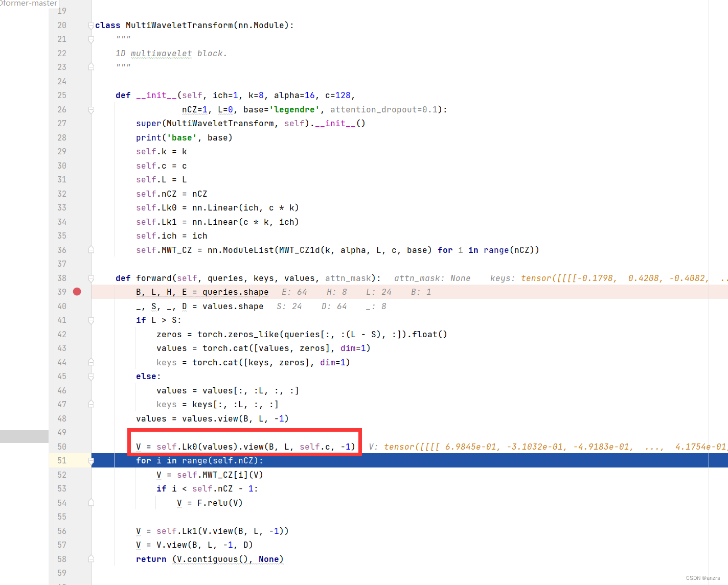Remove the breakpoint on line 39
The height and width of the screenshot is (585, 728).
(x=77, y=292)
